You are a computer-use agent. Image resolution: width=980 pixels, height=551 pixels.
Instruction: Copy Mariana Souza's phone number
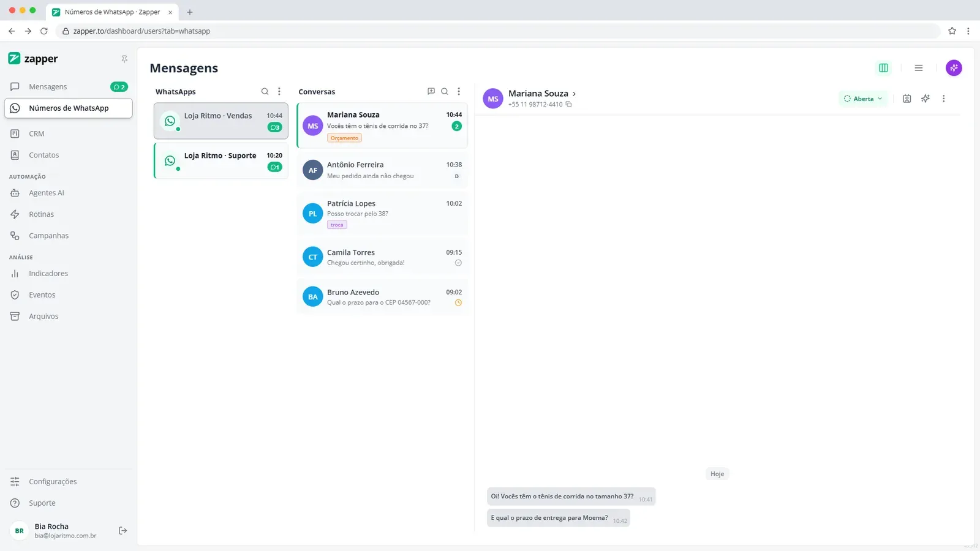[x=569, y=105]
